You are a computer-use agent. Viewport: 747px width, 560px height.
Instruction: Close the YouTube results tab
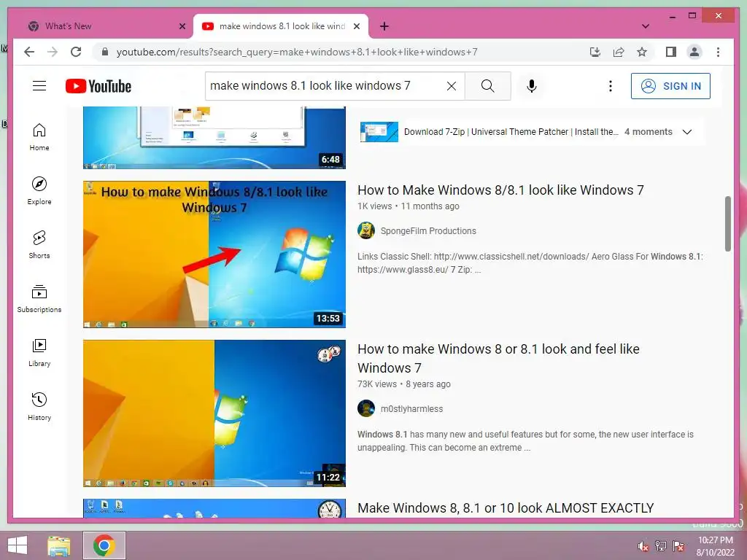[356, 26]
